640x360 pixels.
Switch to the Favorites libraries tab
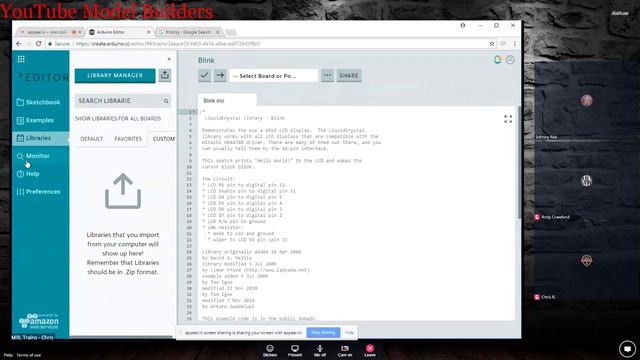tap(128, 139)
